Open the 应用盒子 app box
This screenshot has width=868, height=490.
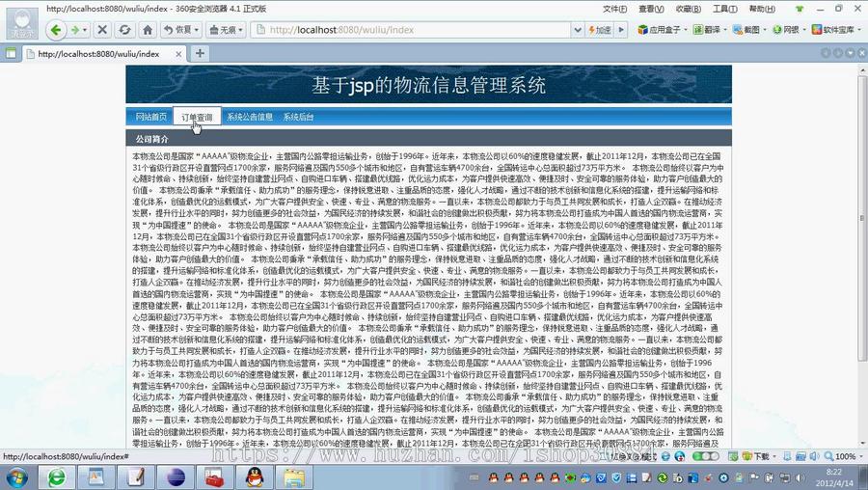(662, 30)
